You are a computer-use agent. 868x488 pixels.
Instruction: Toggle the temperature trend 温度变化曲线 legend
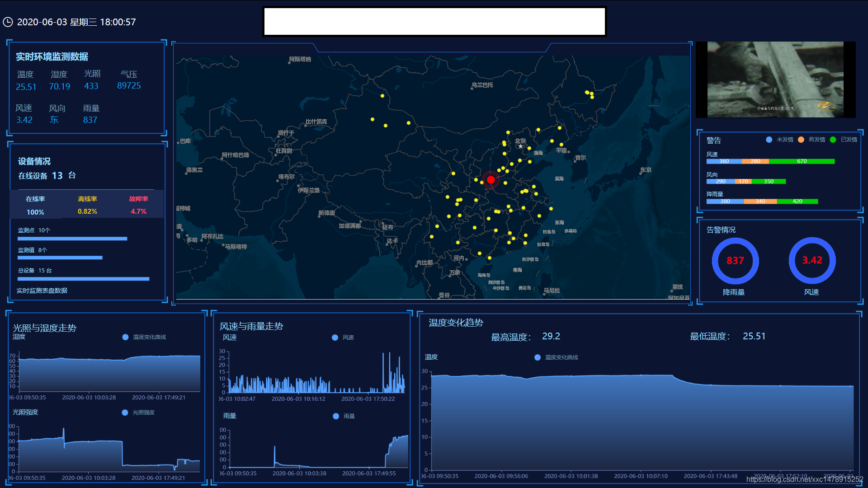tap(538, 357)
